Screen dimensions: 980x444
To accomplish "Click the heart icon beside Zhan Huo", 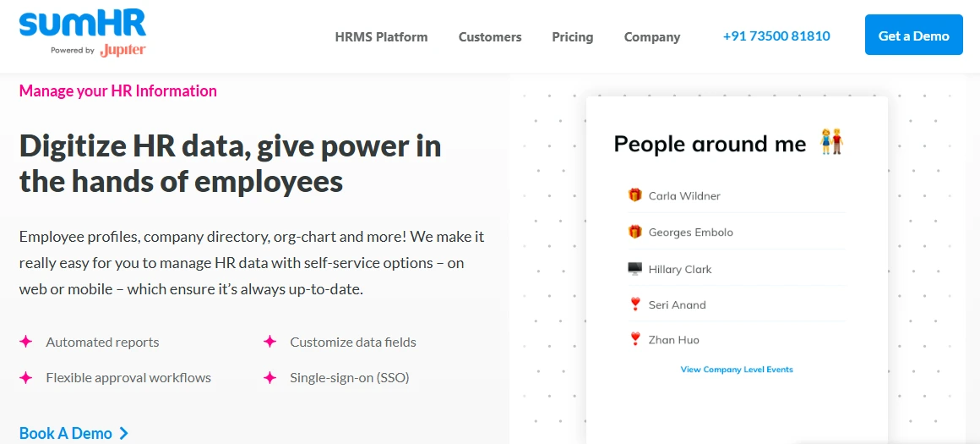I will 635,340.
